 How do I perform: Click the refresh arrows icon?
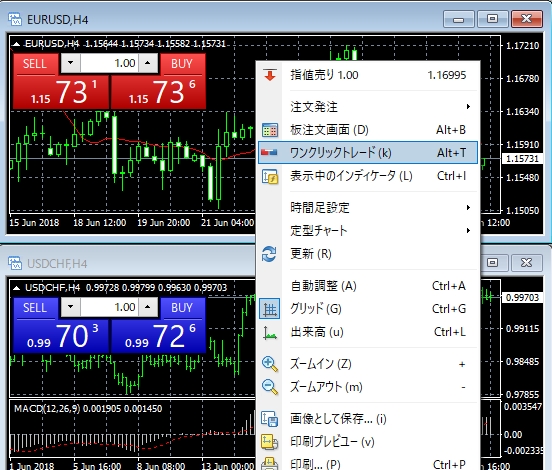[269, 254]
